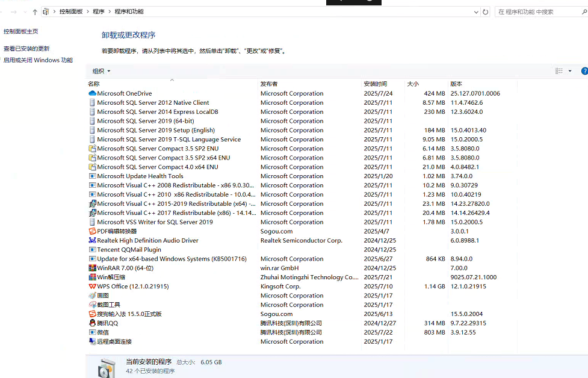The width and height of the screenshot is (588, 378).
Task: Click the installed programs thumbnail in details pane
Action: click(106, 368)
